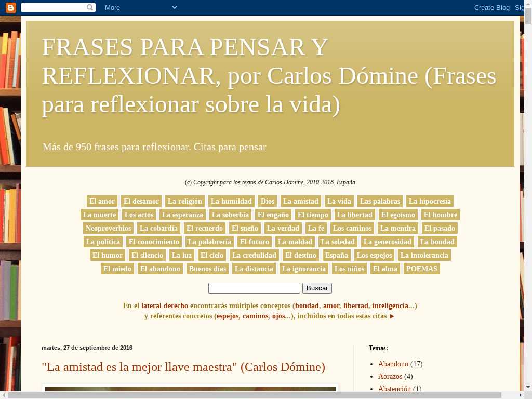Open the La libertad page tab

pyautogui.click(x=355, y=215)
